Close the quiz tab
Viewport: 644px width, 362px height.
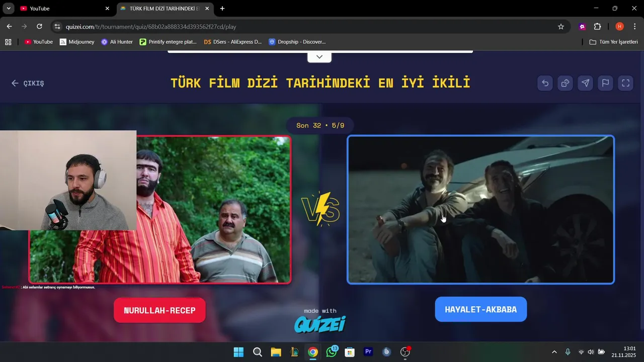(207, 9)
